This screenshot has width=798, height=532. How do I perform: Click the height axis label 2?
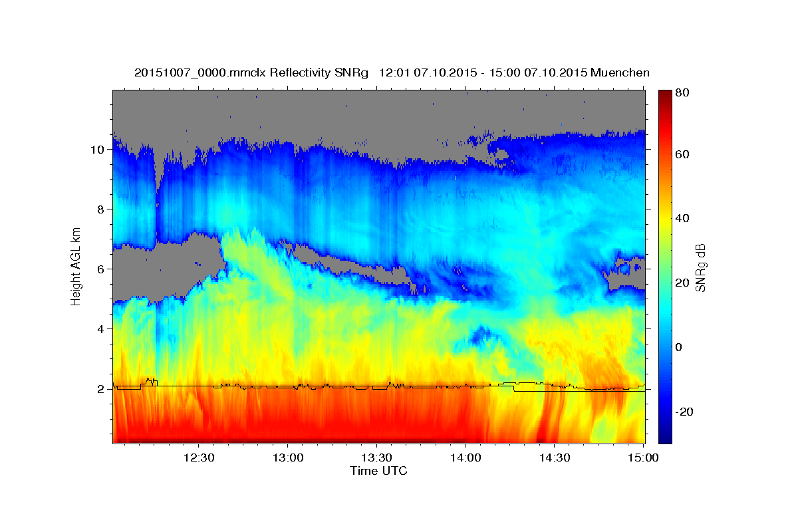tap(102, 389)
